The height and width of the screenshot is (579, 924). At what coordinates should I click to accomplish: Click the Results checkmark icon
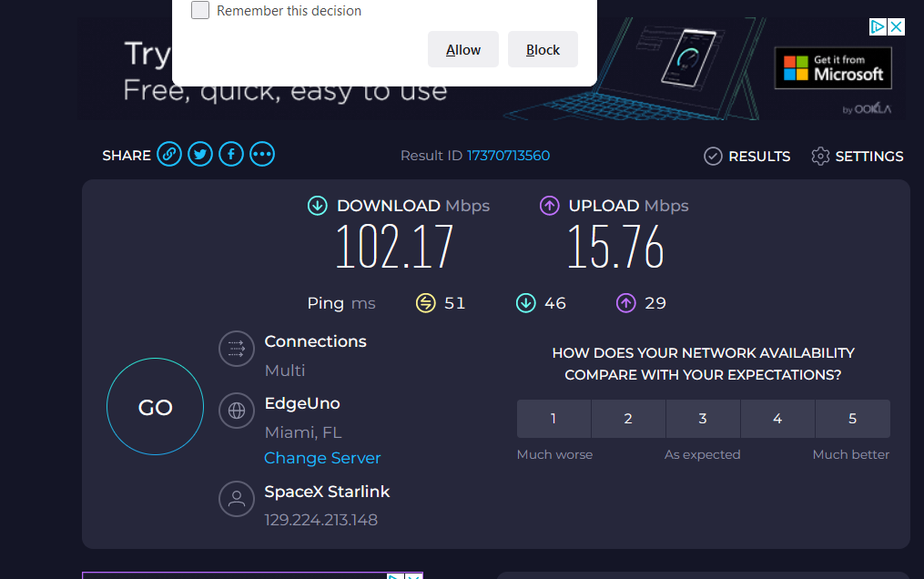point(713,156)
